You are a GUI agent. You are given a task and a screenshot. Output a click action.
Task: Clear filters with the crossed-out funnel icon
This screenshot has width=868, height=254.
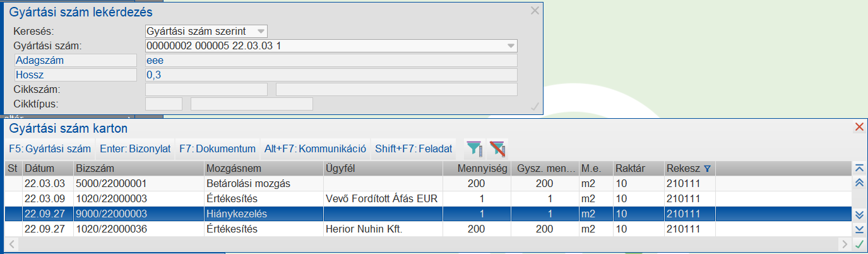pyautogui.click(x=497, y=148)
